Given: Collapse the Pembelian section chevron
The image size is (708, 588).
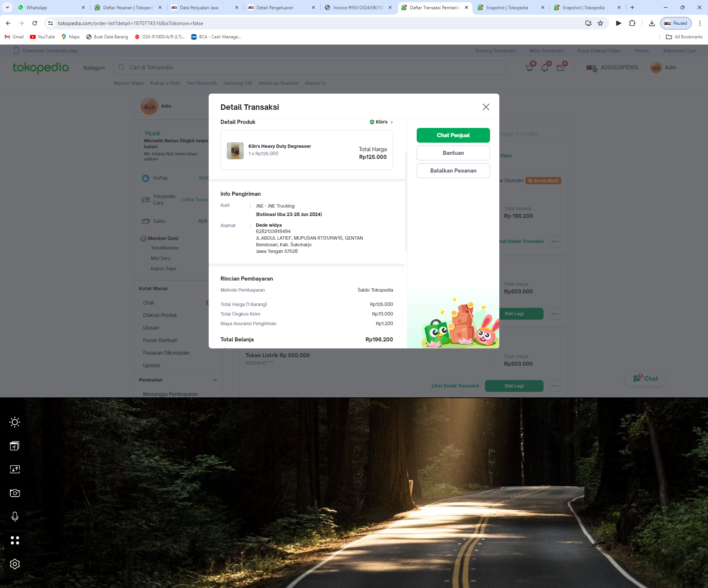Looking at the screenshot, I should [x=215, y=380].
